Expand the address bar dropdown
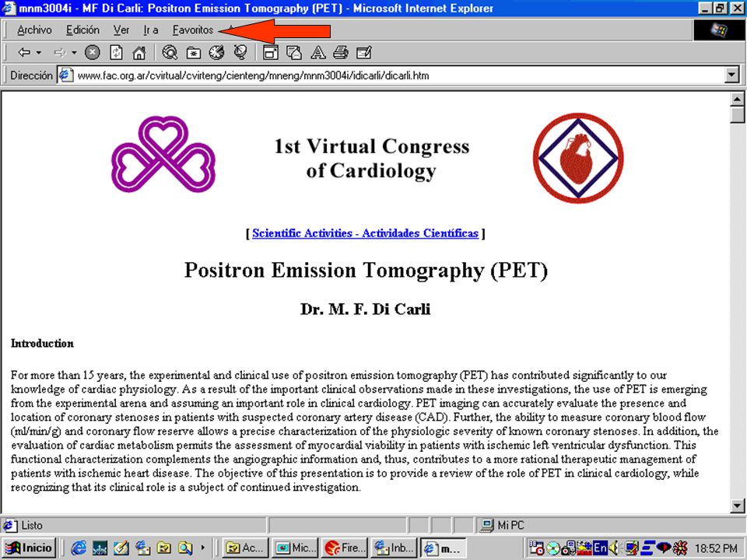747x560 pixels. (731, 75)
